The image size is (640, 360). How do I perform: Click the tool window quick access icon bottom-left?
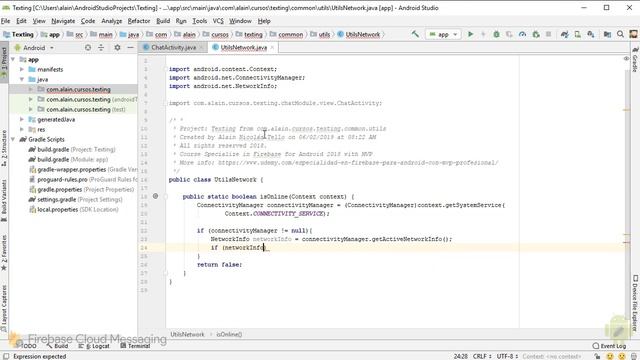click(6, 356)
